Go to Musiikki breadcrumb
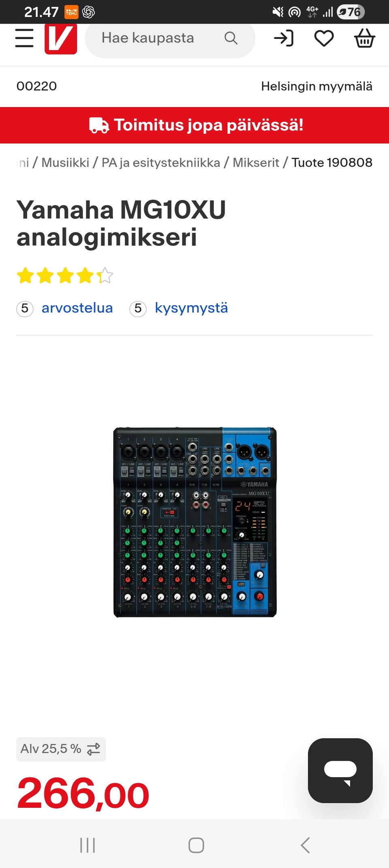This screenshot has width=389, height=868. tap(65, 163)
